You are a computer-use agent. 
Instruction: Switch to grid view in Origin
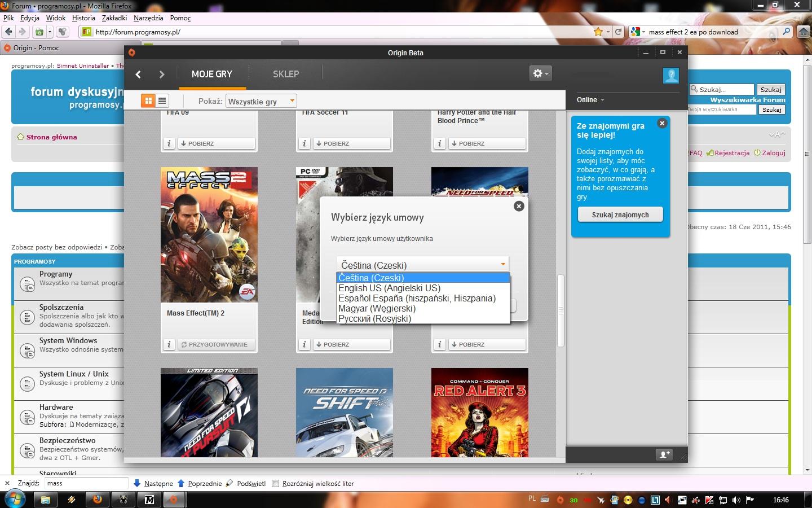[148, 100]
